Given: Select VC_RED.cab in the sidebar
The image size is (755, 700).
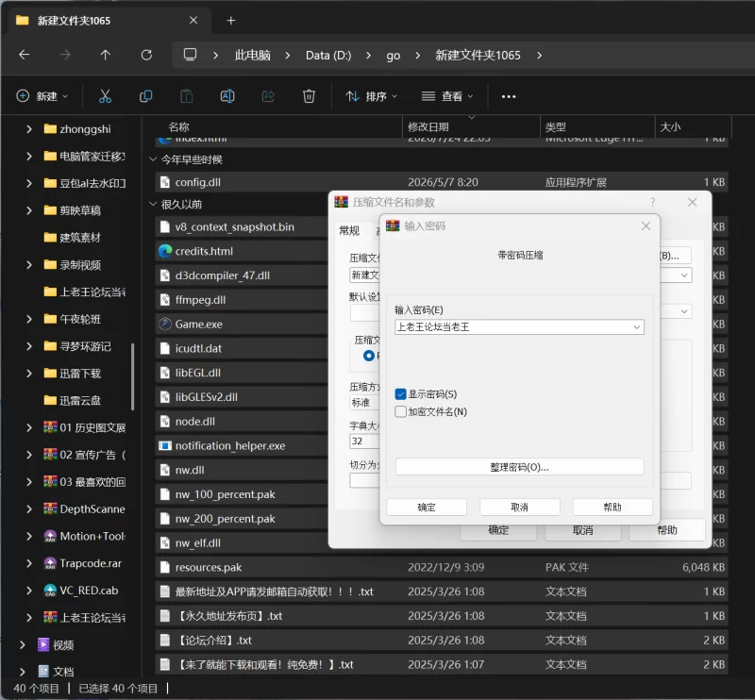Looking at the screenshot, I should [x=89, y=591].
